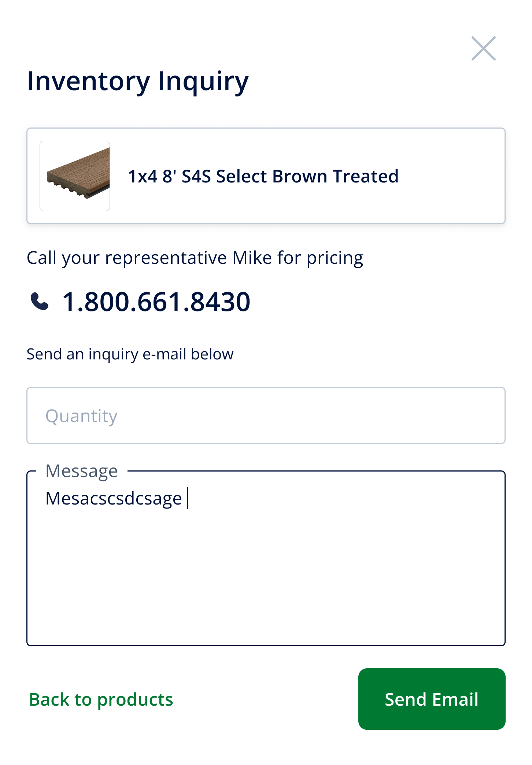532x765 pixels.
Task: Click the phone handset icon
Action: pyautogui.click(x=39, y=302)
